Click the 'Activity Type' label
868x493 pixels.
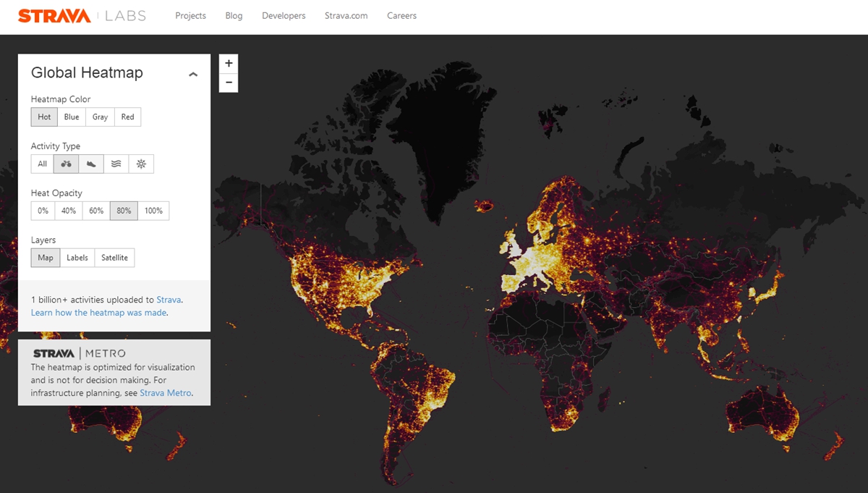click(56, 146)
